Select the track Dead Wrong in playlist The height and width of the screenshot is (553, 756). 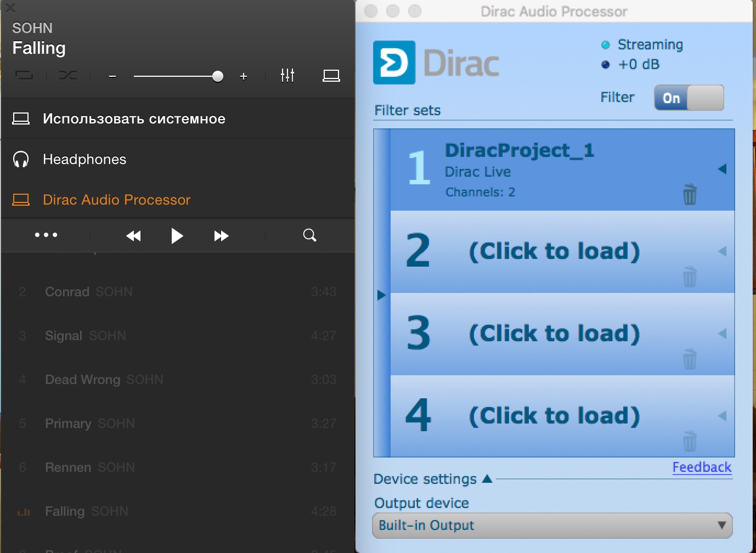click(x=83, y=380)
